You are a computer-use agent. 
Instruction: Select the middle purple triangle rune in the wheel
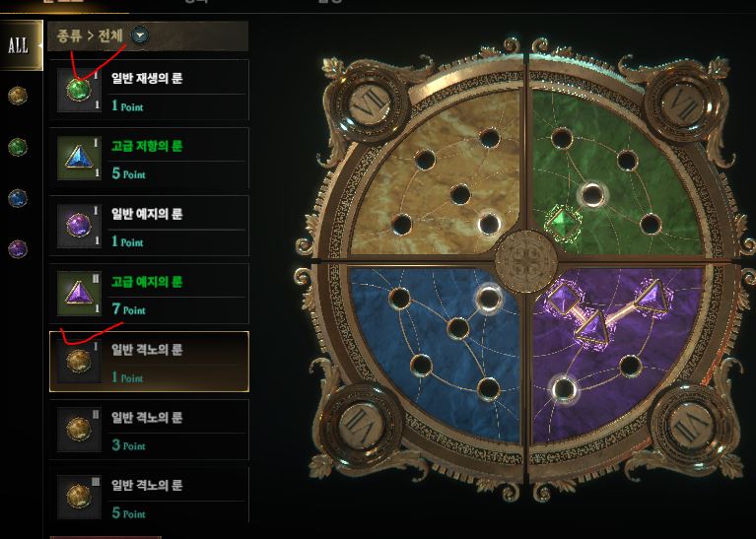coord(592,327)
